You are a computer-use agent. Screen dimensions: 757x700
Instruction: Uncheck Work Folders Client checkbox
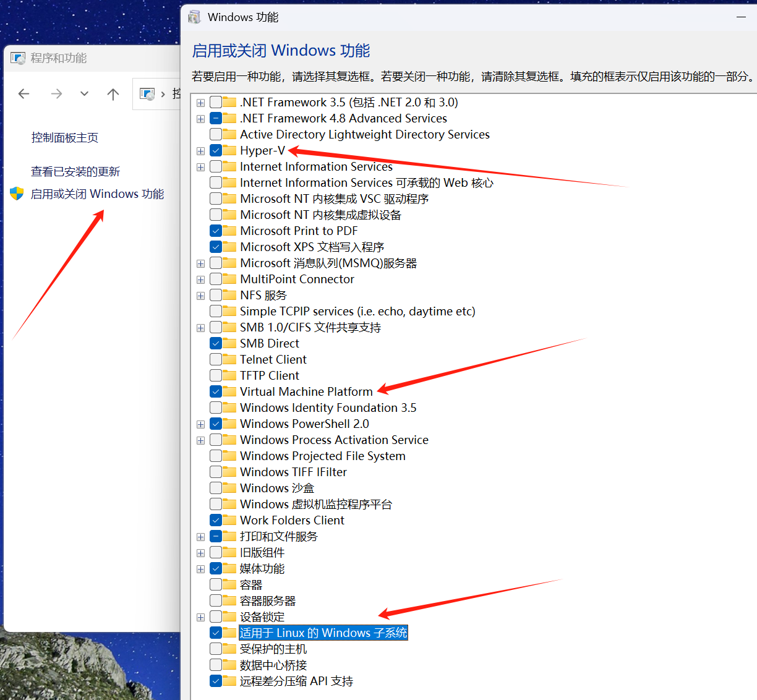[x=216, y=520]
